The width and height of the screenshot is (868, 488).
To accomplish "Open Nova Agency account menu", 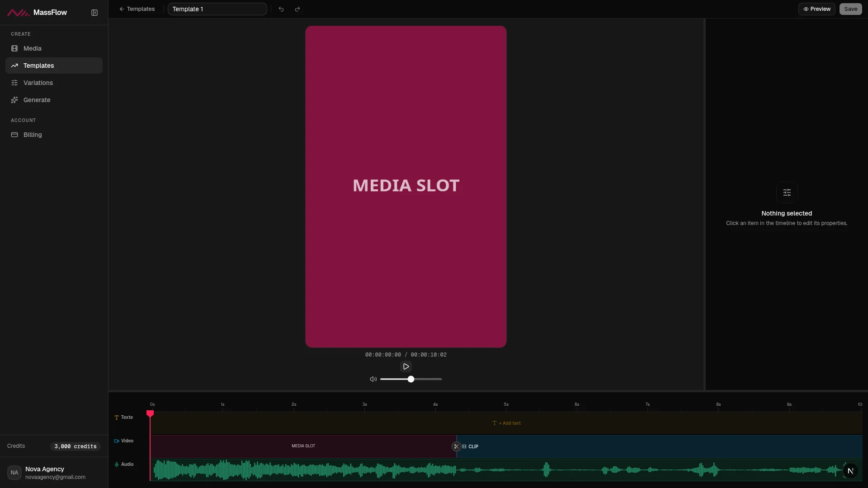I will pos(54,473).
